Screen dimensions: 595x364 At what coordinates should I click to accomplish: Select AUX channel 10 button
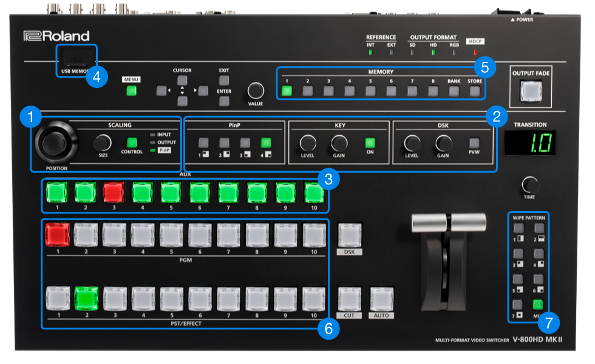click(x=314, y=192)
